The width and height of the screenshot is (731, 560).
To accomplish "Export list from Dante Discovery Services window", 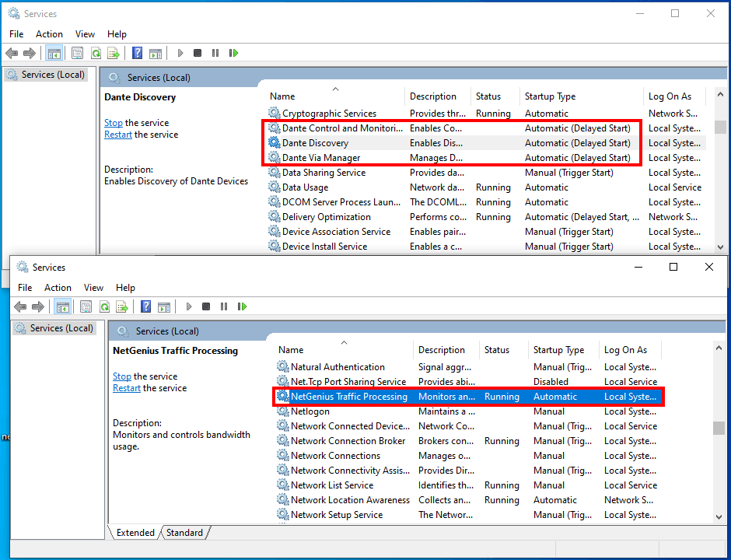I will 114,53.
